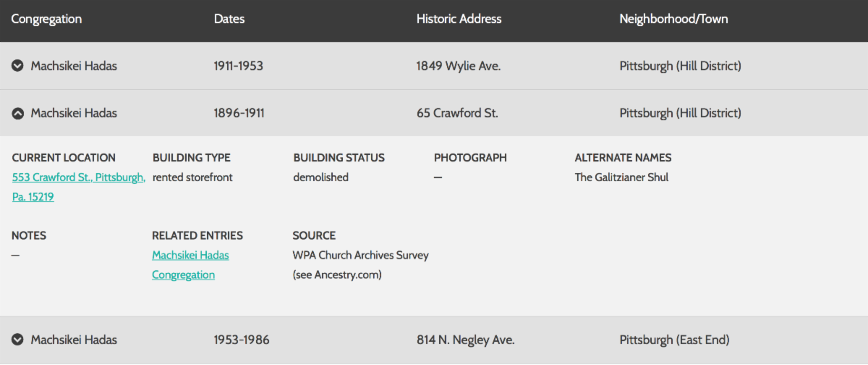868x365 pixels.
Task: Click The Galitzianer Shul alternate name text
Action: pos(621,177)
